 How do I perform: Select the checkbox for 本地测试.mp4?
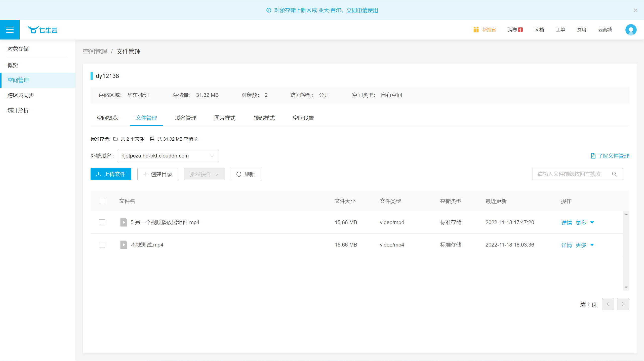tap(102, 245)
